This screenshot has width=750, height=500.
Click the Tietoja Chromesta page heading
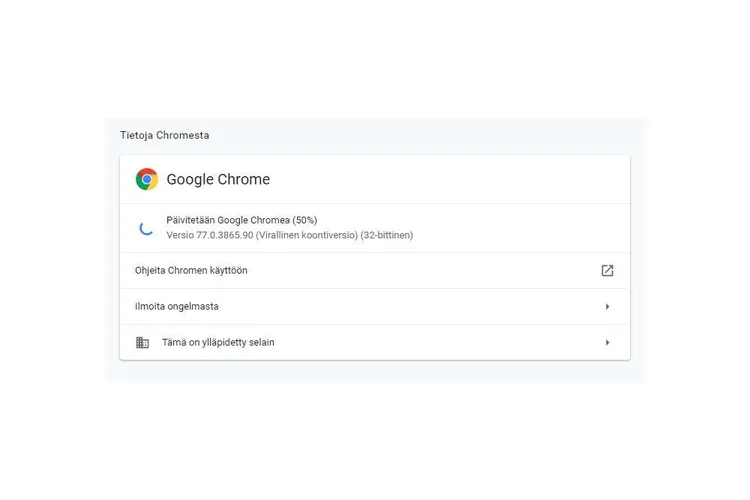click(x=165, y=135)
